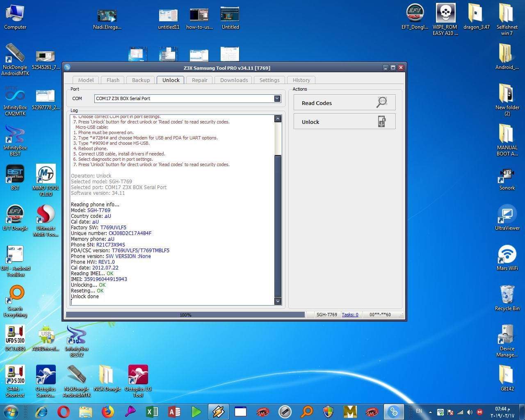Open the COM port dropdown
525x420 pixels.
click(x=277, y=98)
